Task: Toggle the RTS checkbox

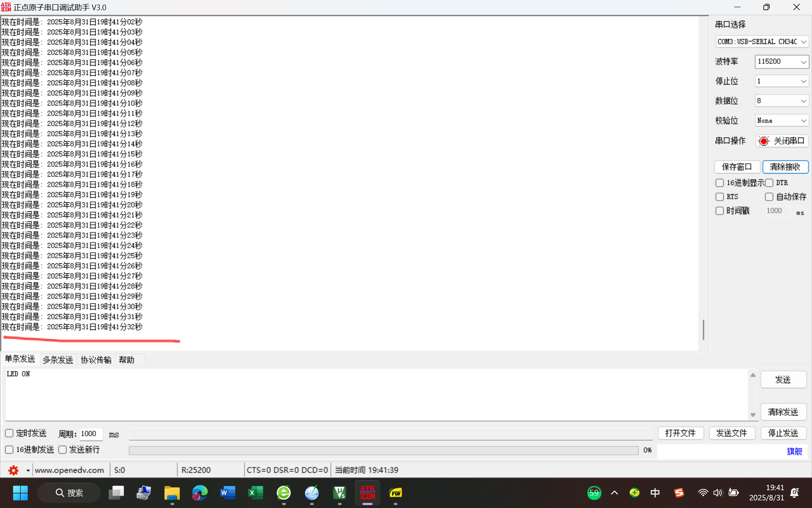Action: click(720, 197)
